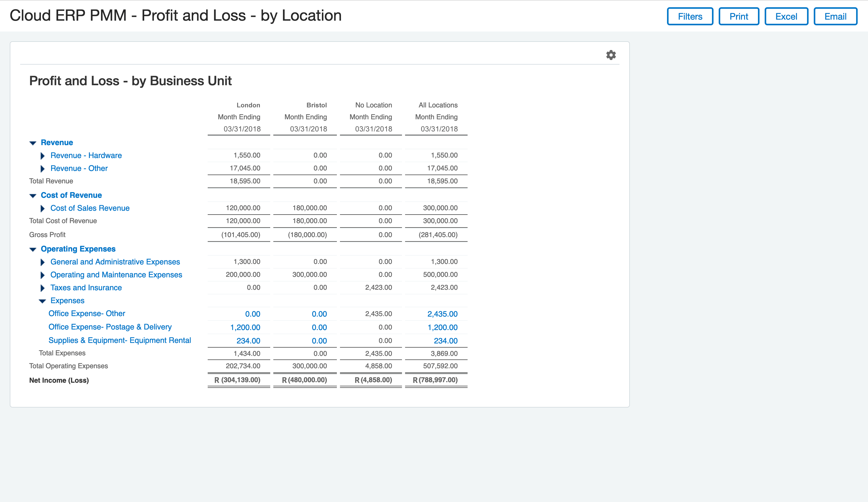Image resolution: width=868 pixels, height=502 pixels.
Task: Click the Net Income (Loss) label
Action: (x=59, y=380)
